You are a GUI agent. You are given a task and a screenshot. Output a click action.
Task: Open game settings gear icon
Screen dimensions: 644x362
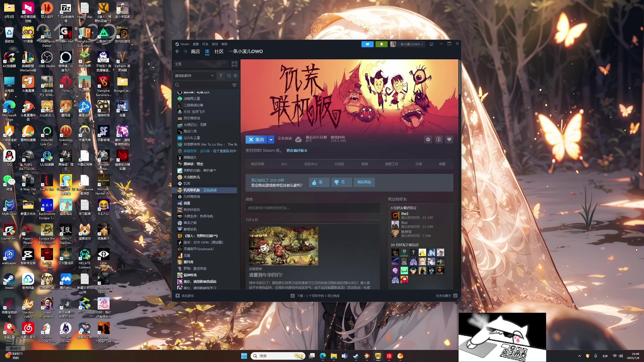click(x=428, y=139)
